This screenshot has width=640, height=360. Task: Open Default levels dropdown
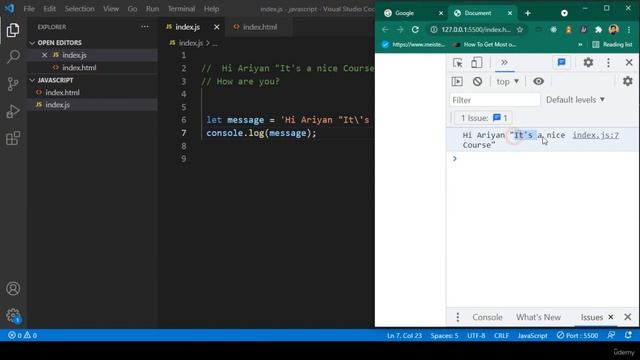tap(576, 100)
